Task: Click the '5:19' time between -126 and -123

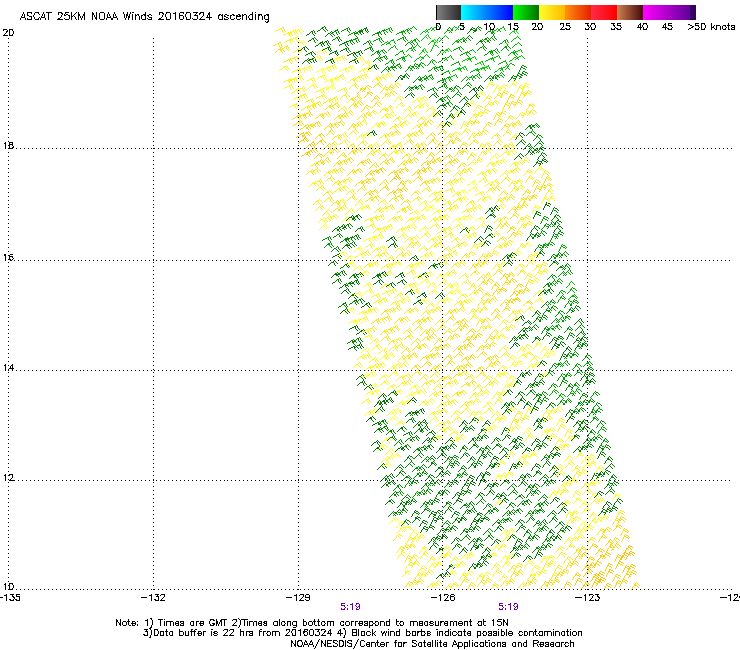Action: tap(508, 607)
